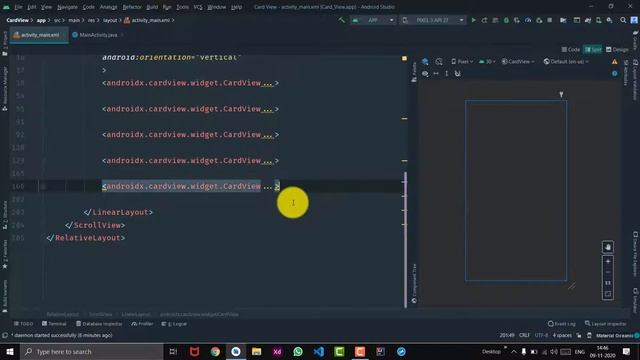The image size is (640, 360).
Task: Click the CardView project breadcrumb
Action: (18, 20)
